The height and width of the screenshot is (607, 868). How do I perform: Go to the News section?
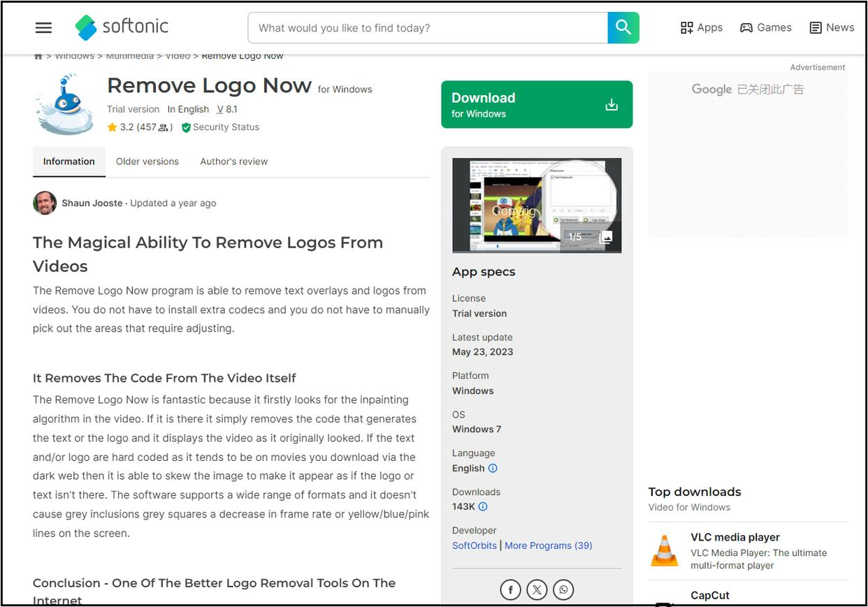click(832, 28)
